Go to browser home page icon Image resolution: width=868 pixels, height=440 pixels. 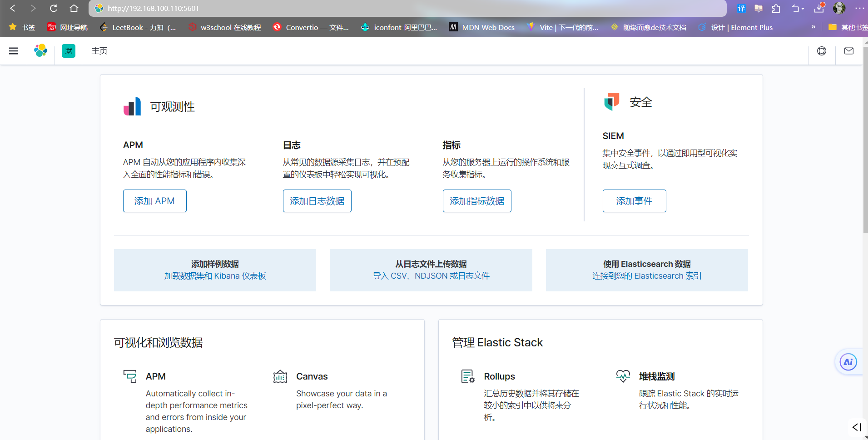click(74, 8)
